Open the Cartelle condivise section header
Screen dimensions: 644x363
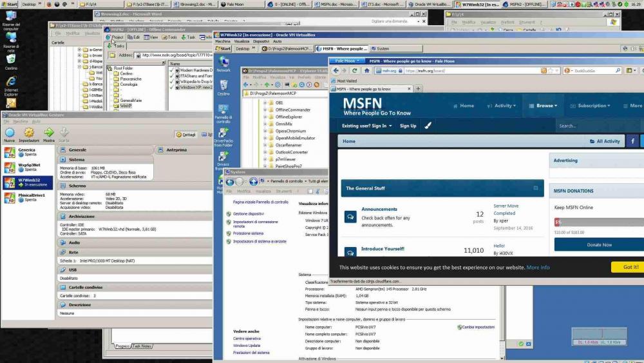135,288
